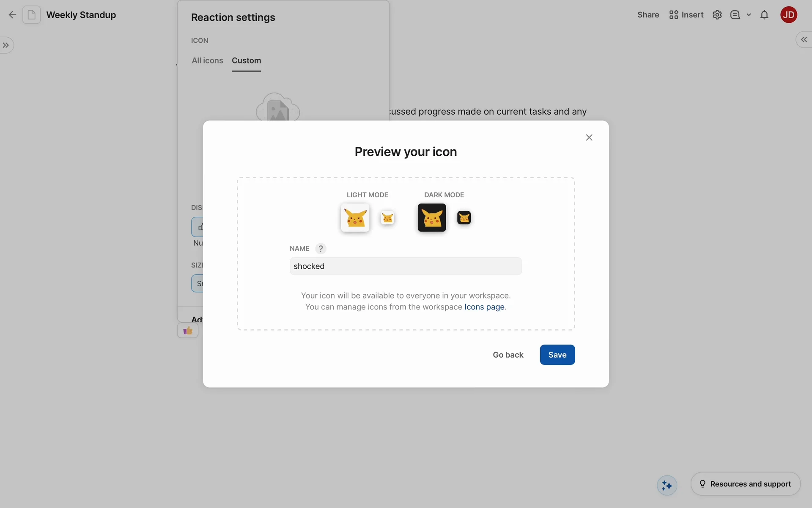Open the Icons page link
Screen dimensions: 812x508
point(484,307)
